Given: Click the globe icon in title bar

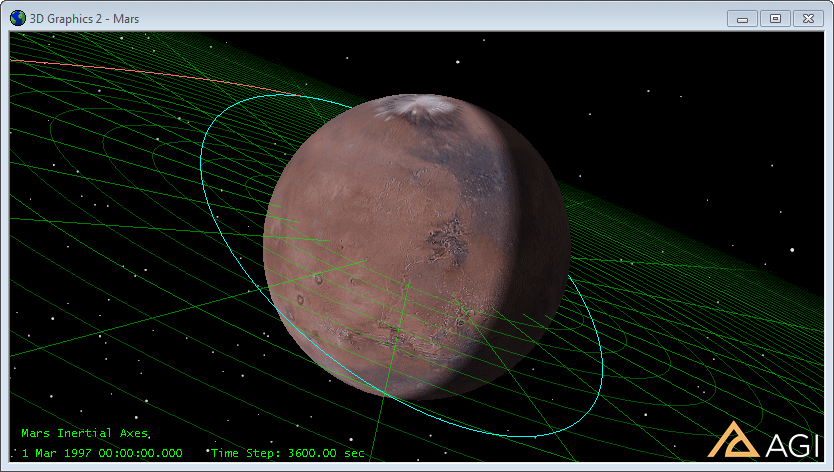Looking at the screenshot, I should coord(17,17).
